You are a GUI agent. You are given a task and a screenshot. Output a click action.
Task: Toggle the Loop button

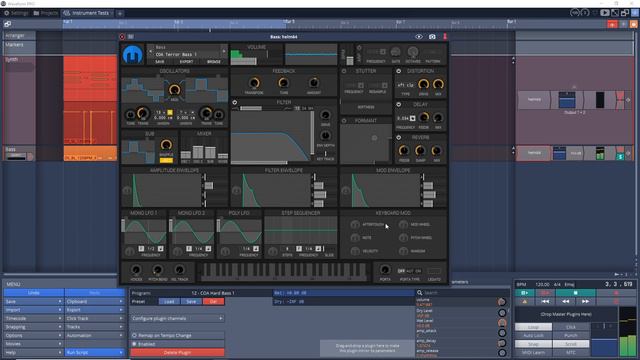point(533,327)
